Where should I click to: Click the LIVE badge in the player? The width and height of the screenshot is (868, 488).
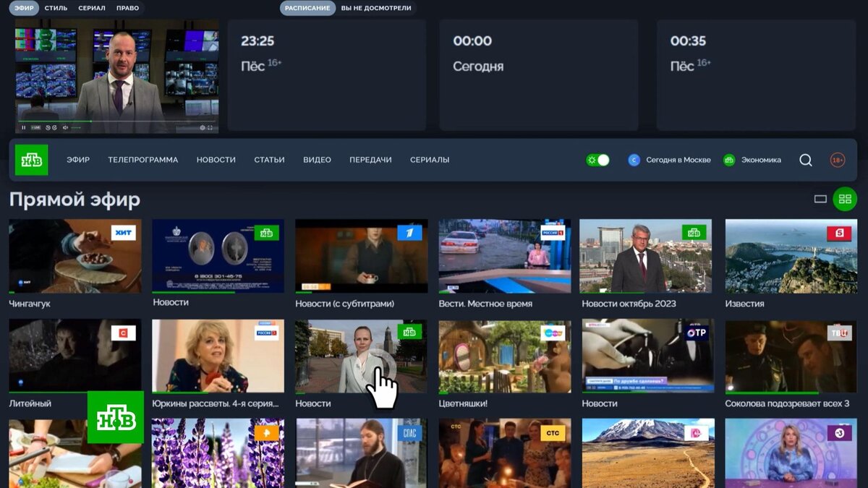[x=36, y=128]
